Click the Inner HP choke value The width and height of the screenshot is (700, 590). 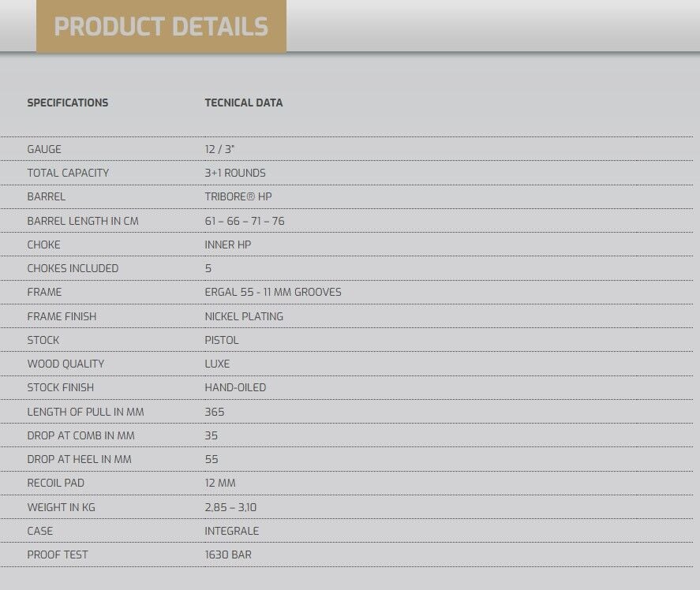click(228, 245)
